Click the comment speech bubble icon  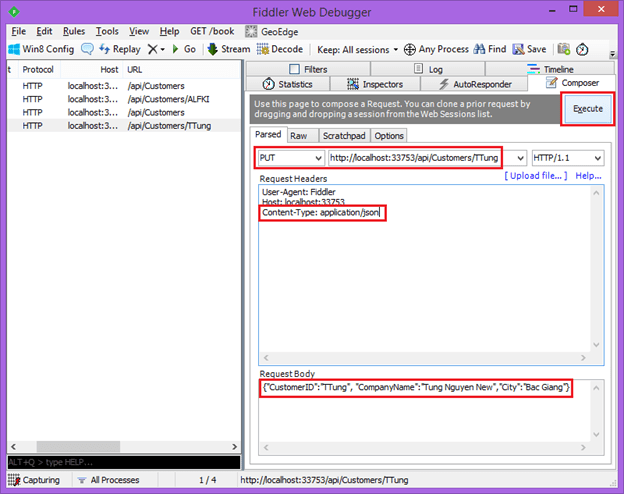tap(87, 49)
